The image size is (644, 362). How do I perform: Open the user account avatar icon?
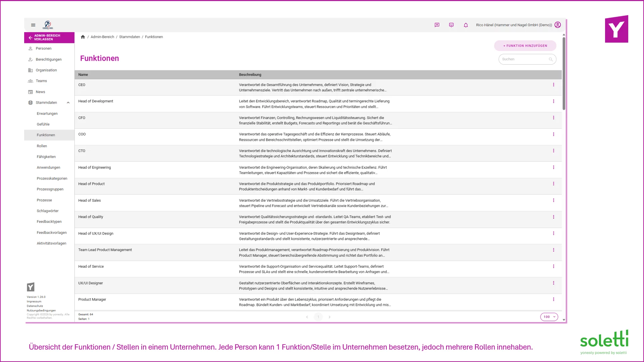tap(558, 25)
